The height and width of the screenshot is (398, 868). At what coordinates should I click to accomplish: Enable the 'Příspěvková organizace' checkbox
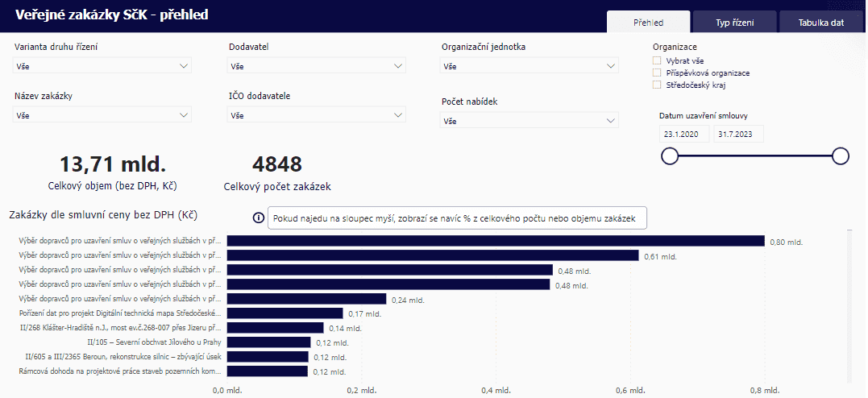[x=657, y=73]
